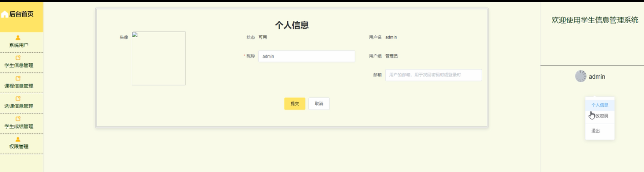Submit the form with 提交 button

295,104
